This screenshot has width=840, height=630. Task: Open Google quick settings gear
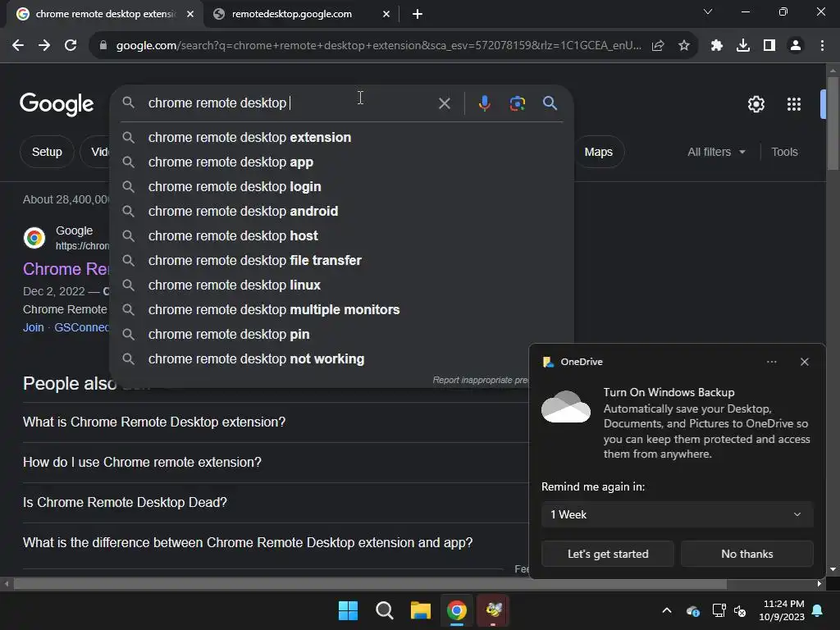click(756, 104)
